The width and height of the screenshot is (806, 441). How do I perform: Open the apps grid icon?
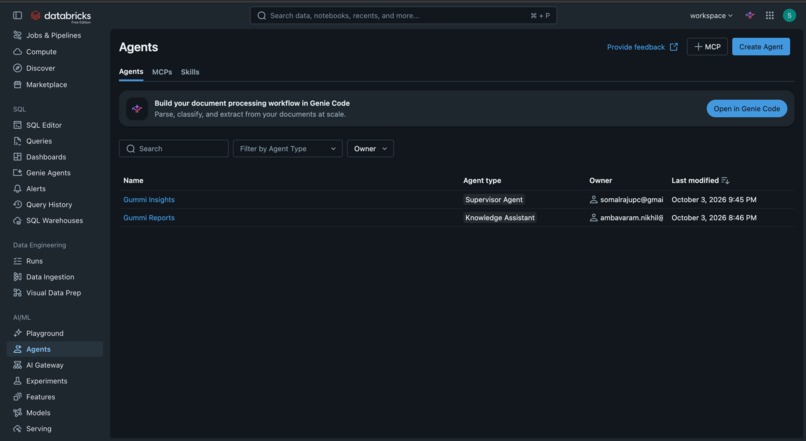pos(770,15)
